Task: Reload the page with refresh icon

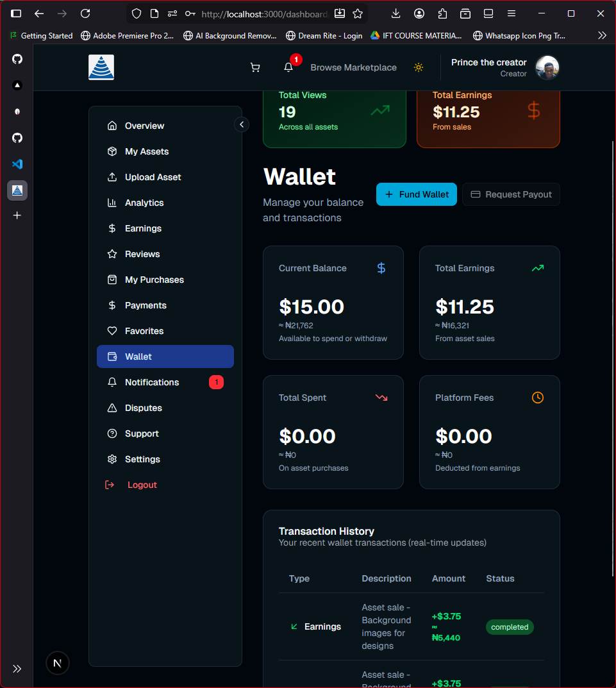Action: 85,13
